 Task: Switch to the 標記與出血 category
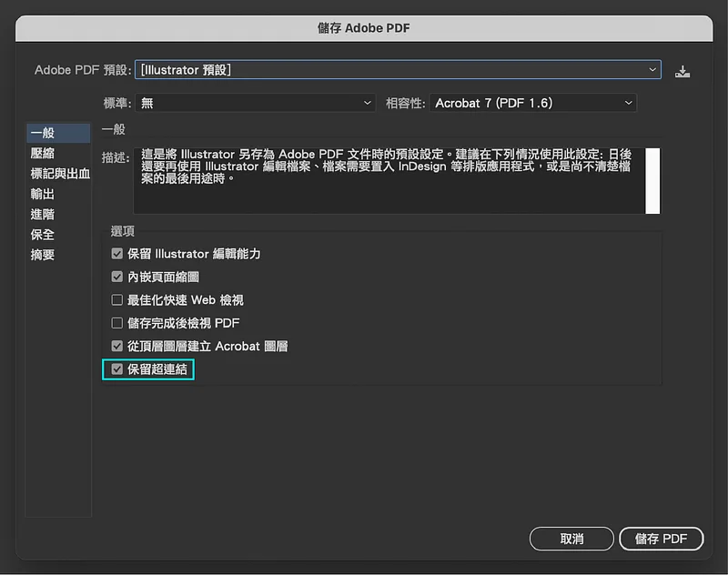click(58, 174)
